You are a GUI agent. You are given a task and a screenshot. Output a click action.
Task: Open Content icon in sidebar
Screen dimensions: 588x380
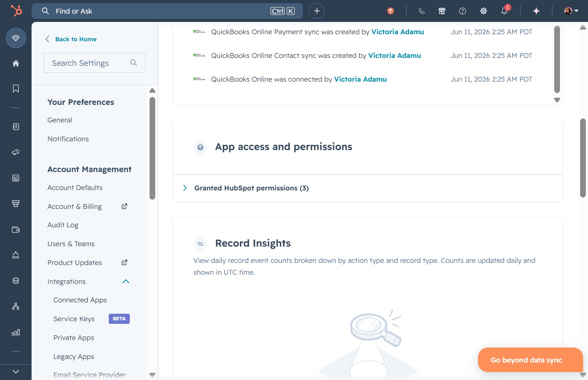16,178
